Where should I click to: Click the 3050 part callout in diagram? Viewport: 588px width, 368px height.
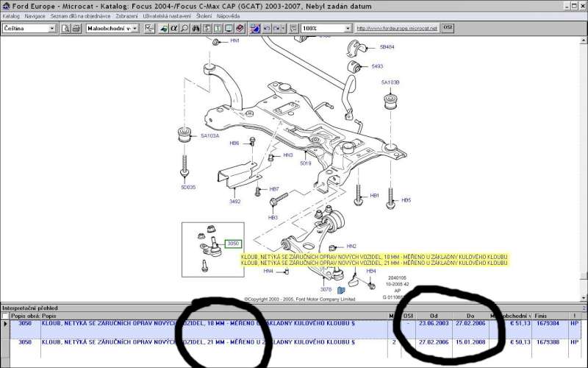[233, 244]
